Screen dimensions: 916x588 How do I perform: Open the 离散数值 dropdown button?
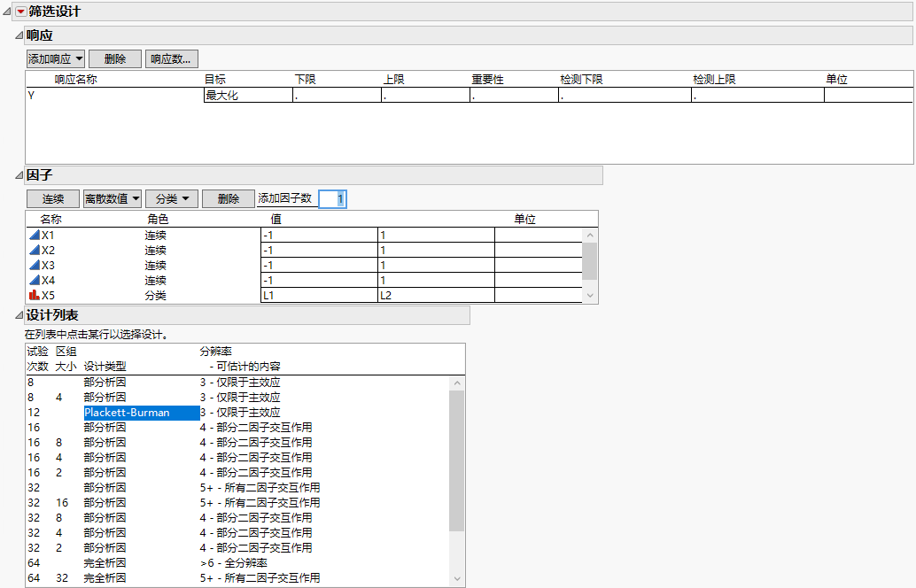pyautogui.click(x=112, y=199)
